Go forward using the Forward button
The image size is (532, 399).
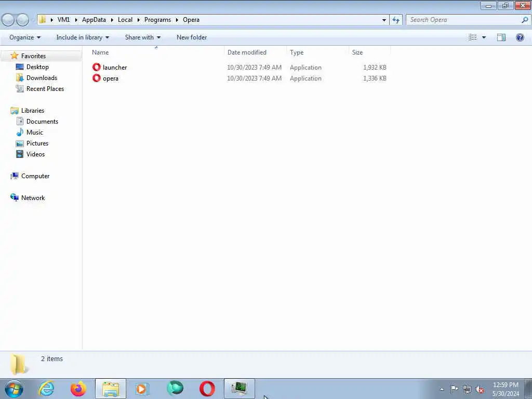22,20
